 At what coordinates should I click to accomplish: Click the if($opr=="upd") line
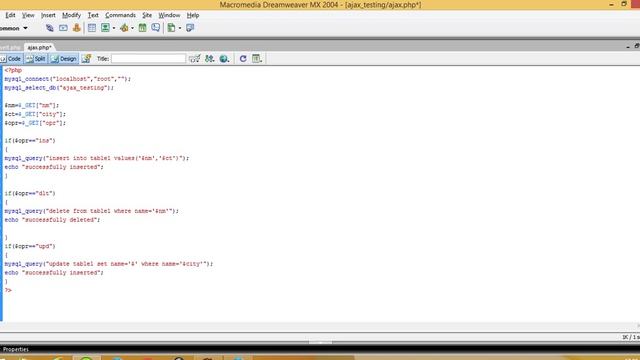(30, 246)
